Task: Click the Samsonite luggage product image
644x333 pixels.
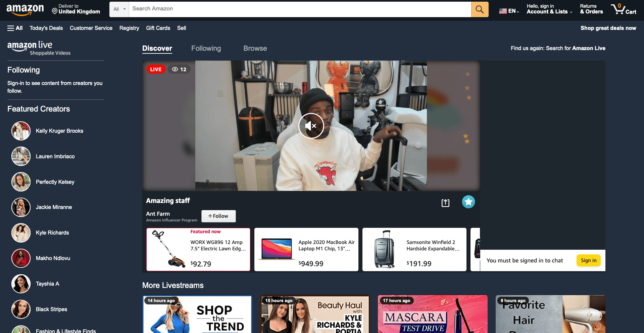Action: click(385, 249)
